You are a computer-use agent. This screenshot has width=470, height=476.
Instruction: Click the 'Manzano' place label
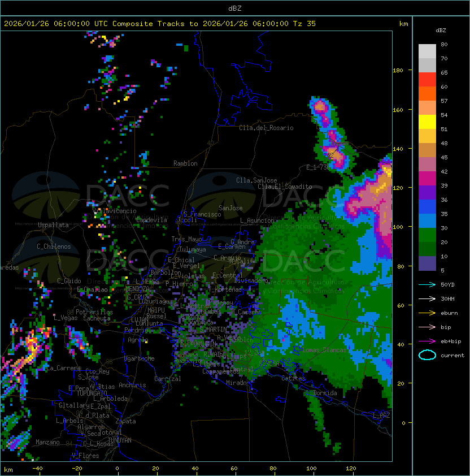click(x=47, y=442)
